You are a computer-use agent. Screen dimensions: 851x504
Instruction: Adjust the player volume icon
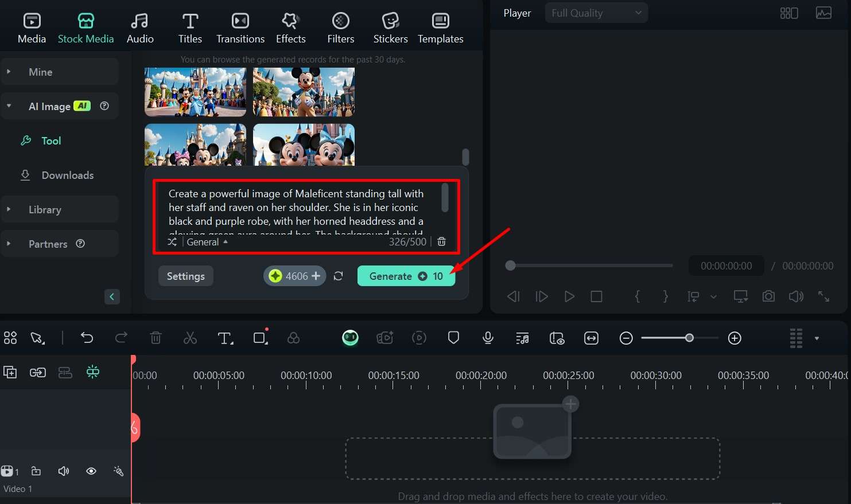tap(796, 296)
